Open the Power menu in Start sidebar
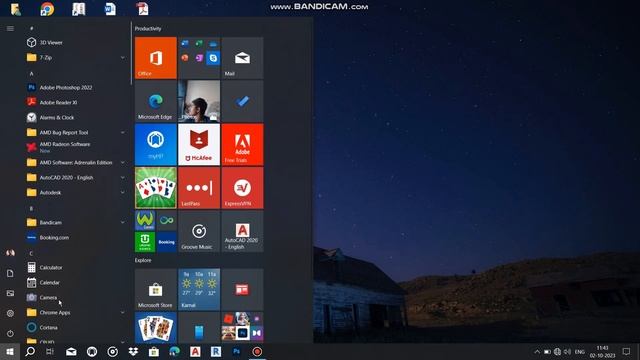 10,333
